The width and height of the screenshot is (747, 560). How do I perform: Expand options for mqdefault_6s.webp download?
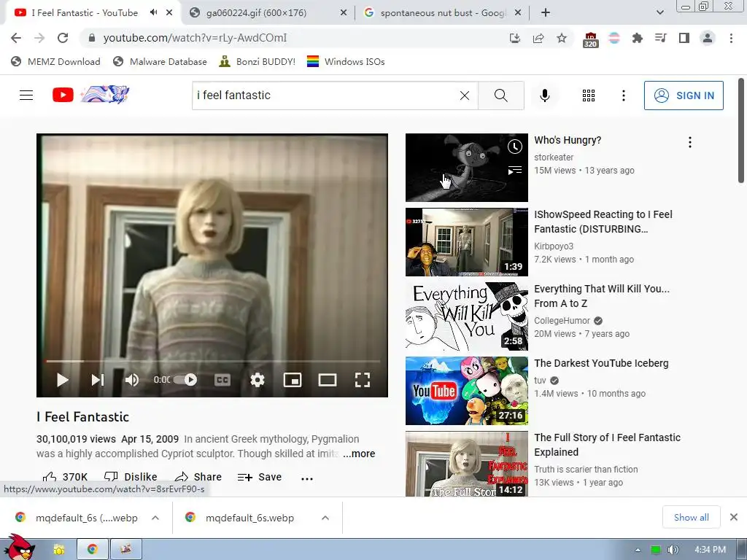tap(325, 518)
